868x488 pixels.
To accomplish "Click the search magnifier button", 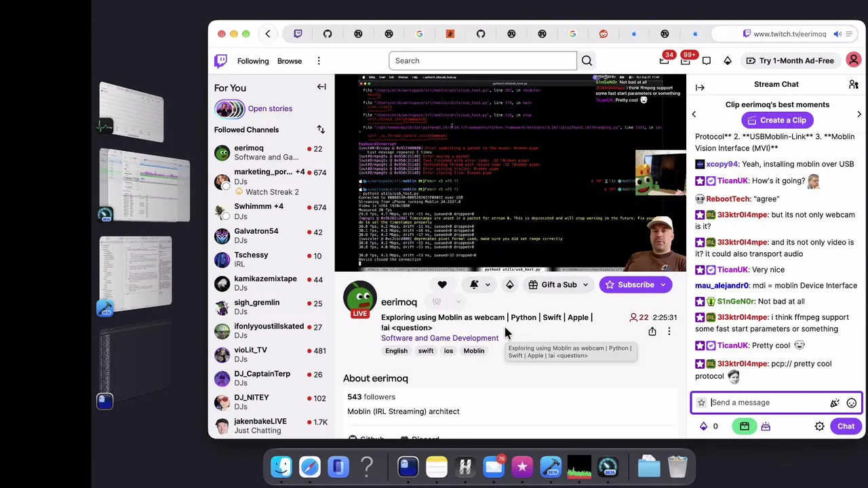I will tap(587, 61).
